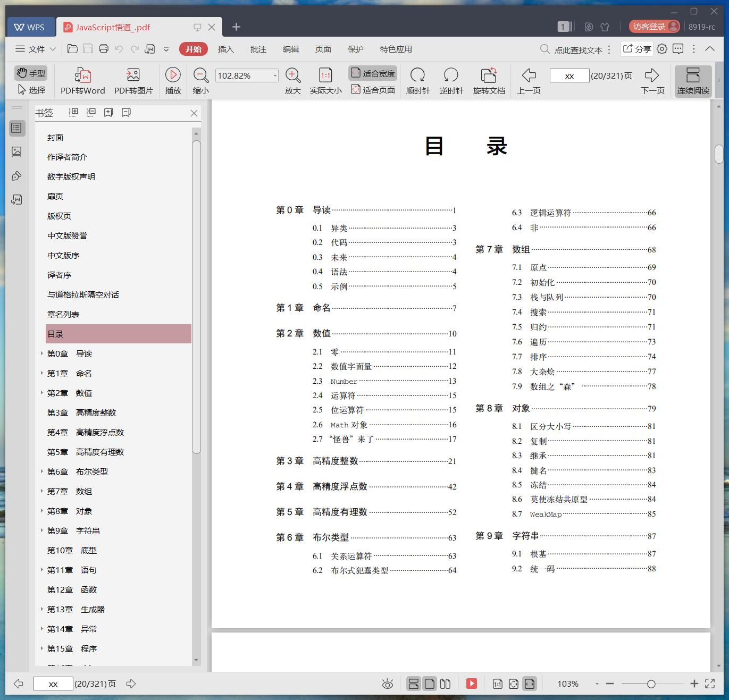
Task: Toggle eye protection mode icon
Action: click(388, 684)
